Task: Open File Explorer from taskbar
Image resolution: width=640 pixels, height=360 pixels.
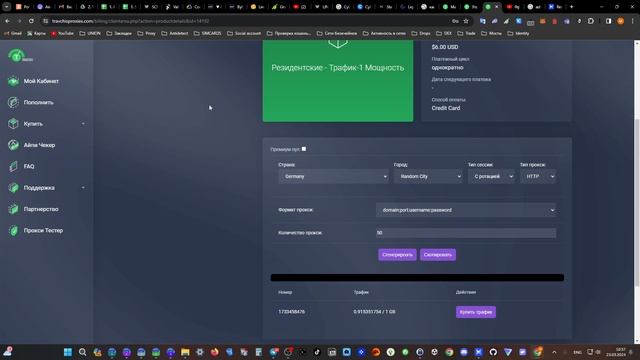Action: point(185,352)
